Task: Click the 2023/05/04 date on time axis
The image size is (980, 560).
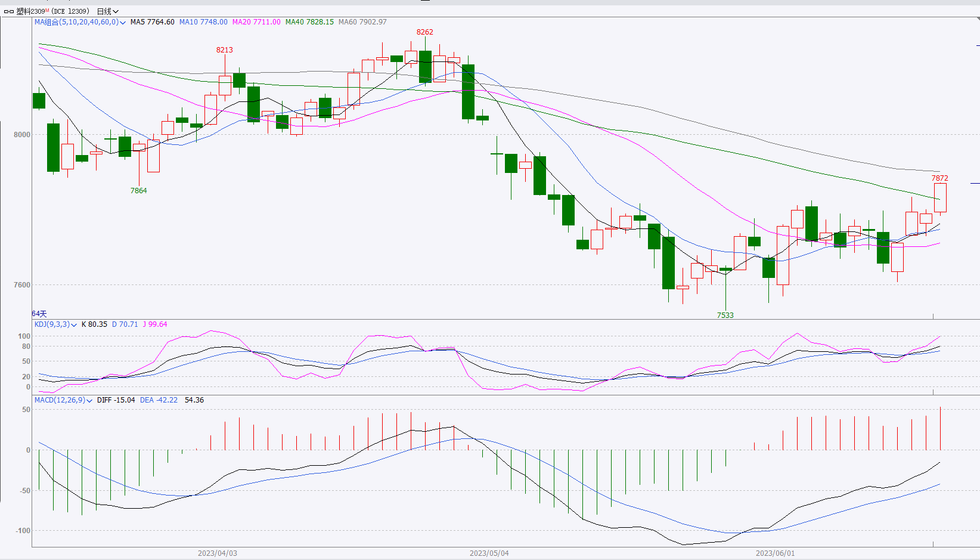Action: coord(489,553)
